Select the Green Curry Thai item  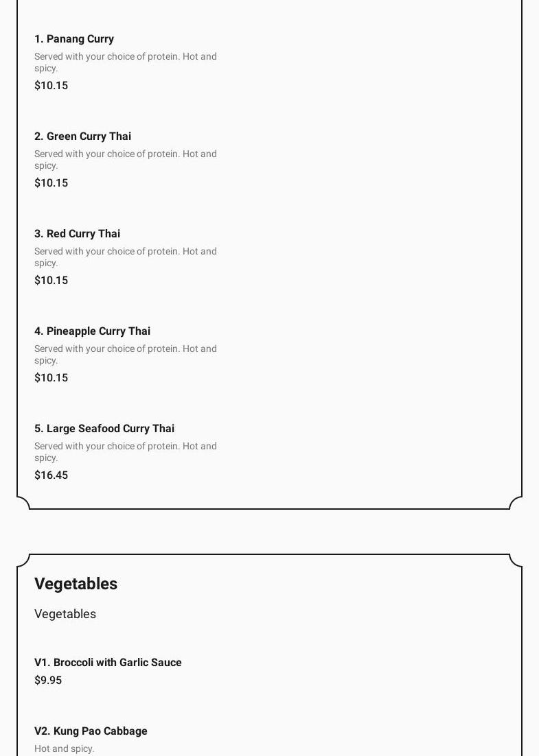pos(82,137)
